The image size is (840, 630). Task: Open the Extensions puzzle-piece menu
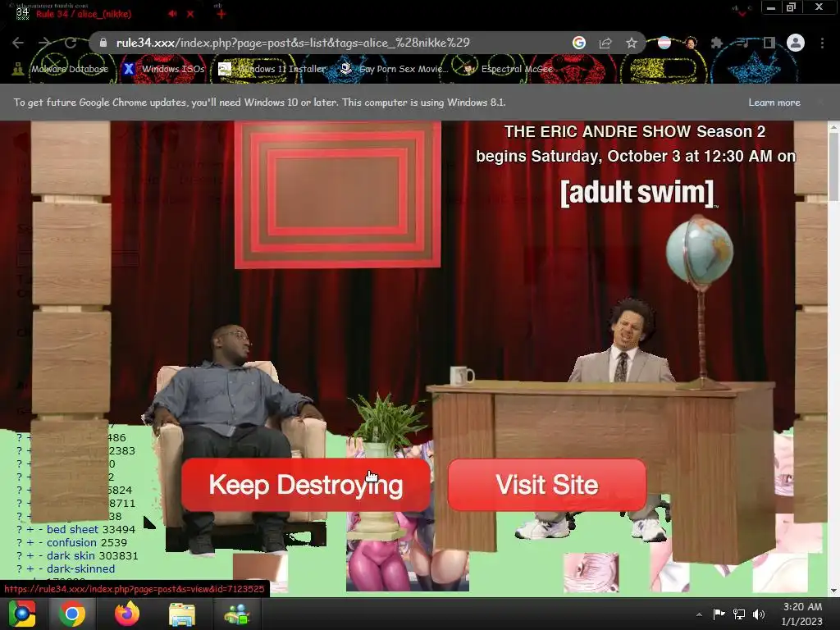(717, 43)
